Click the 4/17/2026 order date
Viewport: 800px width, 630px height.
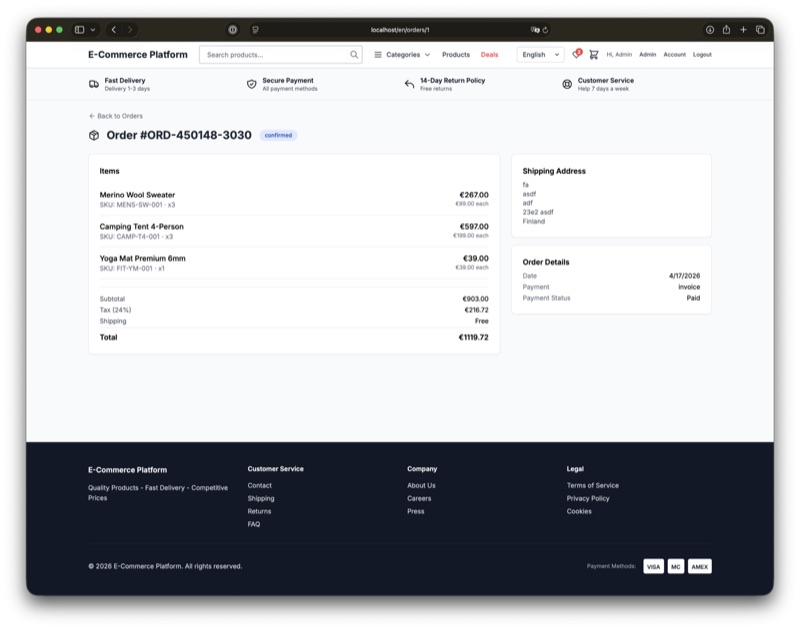684,275
